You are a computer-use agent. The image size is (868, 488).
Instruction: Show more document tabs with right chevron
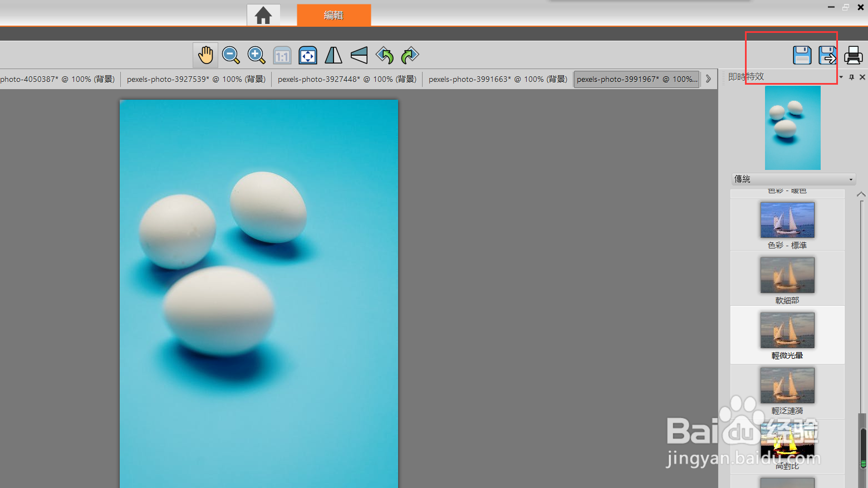tap(708, 79)
